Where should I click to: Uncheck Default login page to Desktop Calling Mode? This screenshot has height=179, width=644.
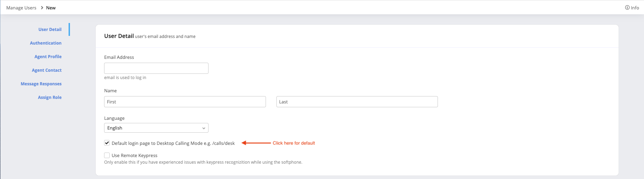pyautogui.click(x=107, y=143)
